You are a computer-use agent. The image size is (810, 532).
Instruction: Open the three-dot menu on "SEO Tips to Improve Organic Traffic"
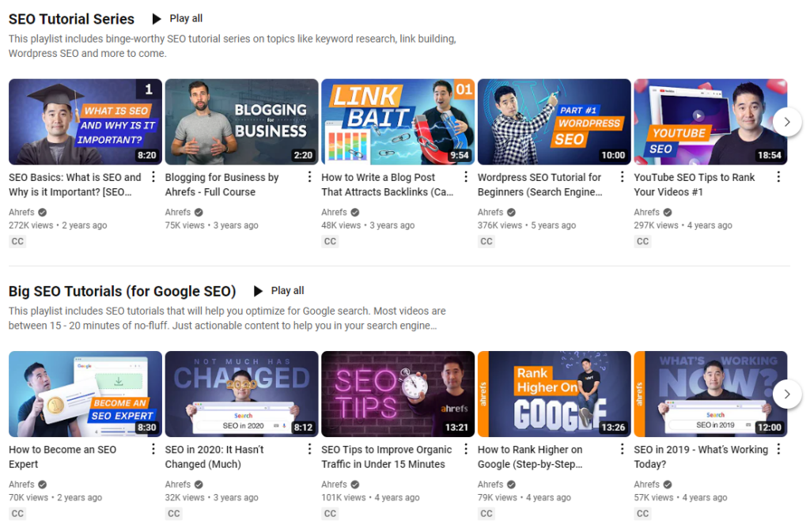click(x=466, y=448)
